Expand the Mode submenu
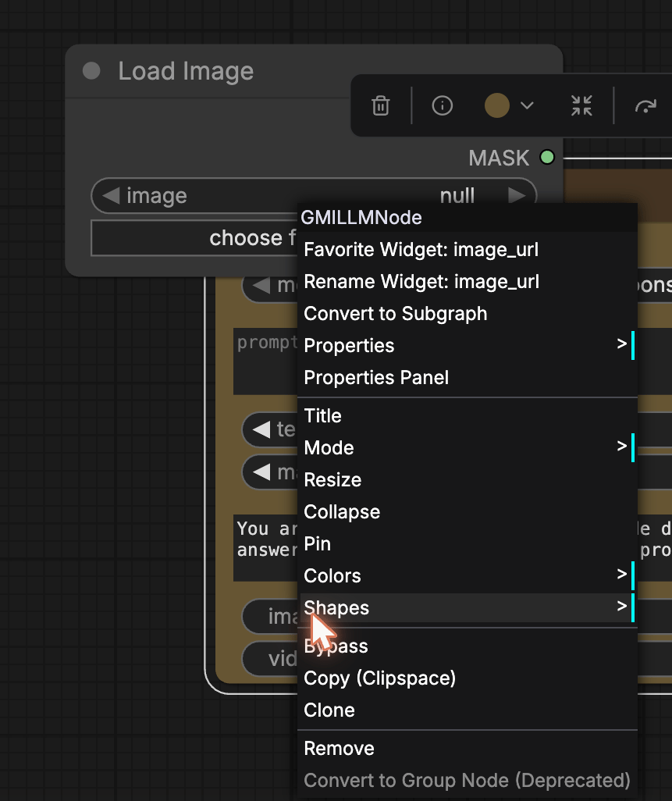 (x=468, y=448)
